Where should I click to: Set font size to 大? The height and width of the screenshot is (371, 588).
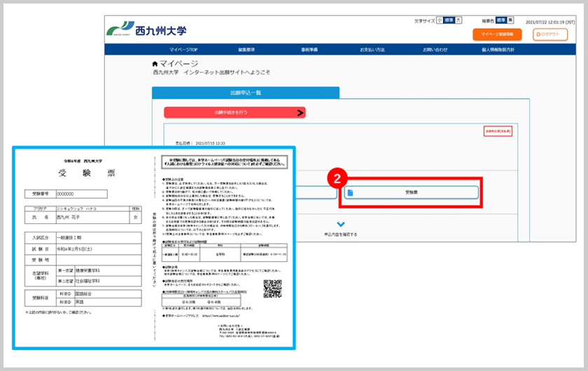[x=458, y=20]
